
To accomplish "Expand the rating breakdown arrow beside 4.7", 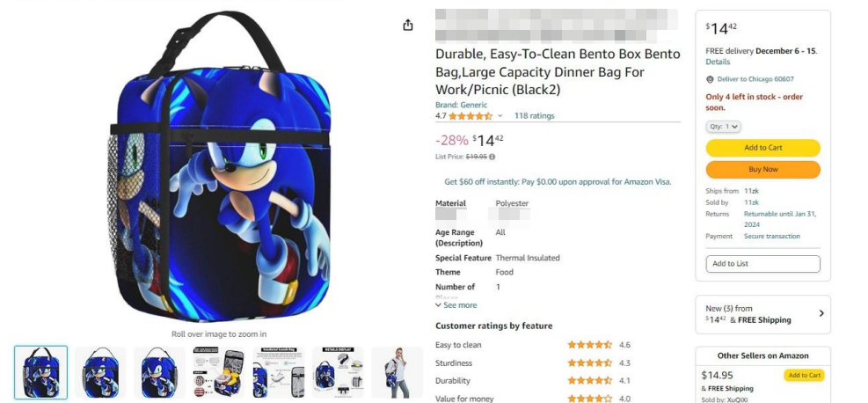I will 500,115.
